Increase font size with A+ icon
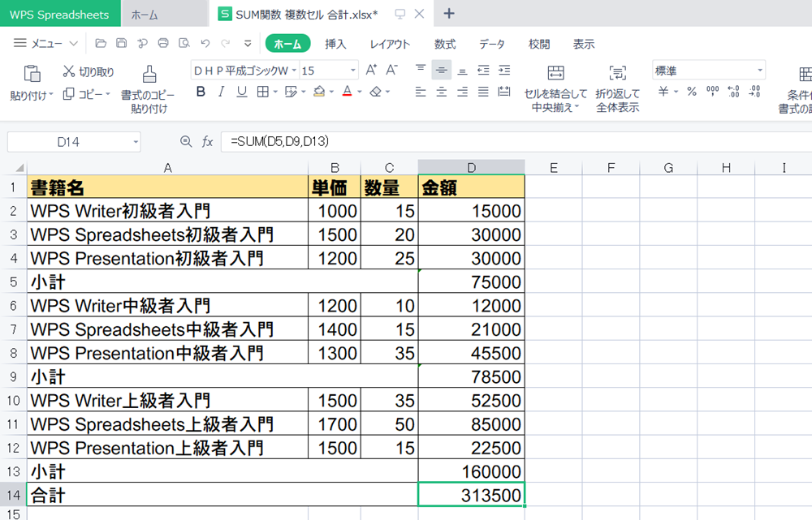Image resolution: width=812 pixels, height=520 pixels. click(371, 70)
